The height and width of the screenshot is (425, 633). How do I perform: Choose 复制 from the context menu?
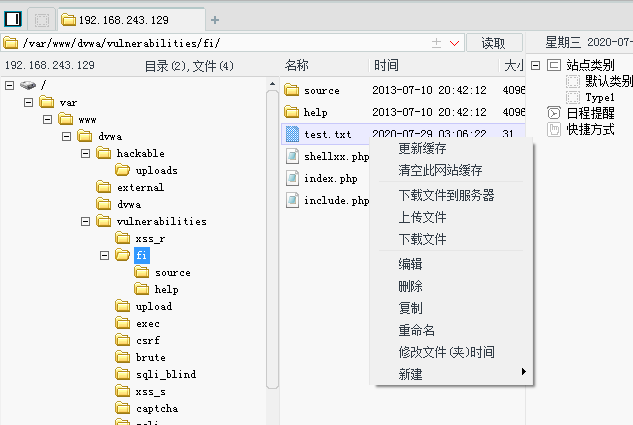tap(410, 308)
